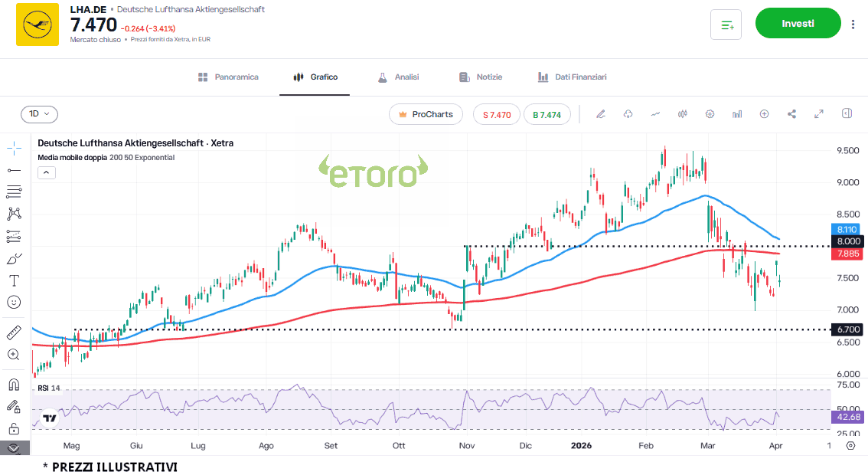Select the text annotation tool
This screenshot has width=868, height=475.
(x=14, y=280)
